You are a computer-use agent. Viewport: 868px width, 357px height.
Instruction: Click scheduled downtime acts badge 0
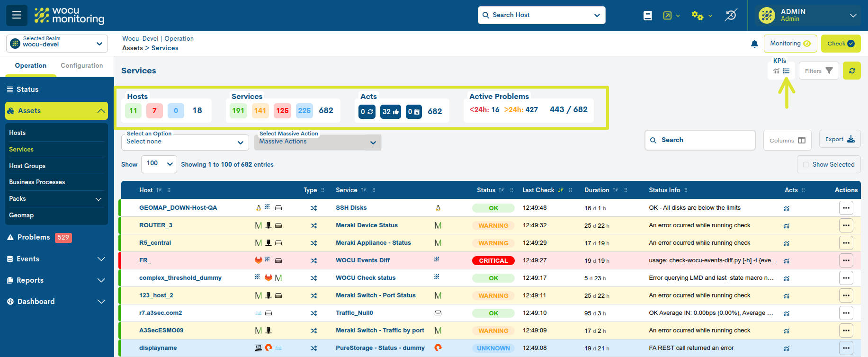click(414, 112)
